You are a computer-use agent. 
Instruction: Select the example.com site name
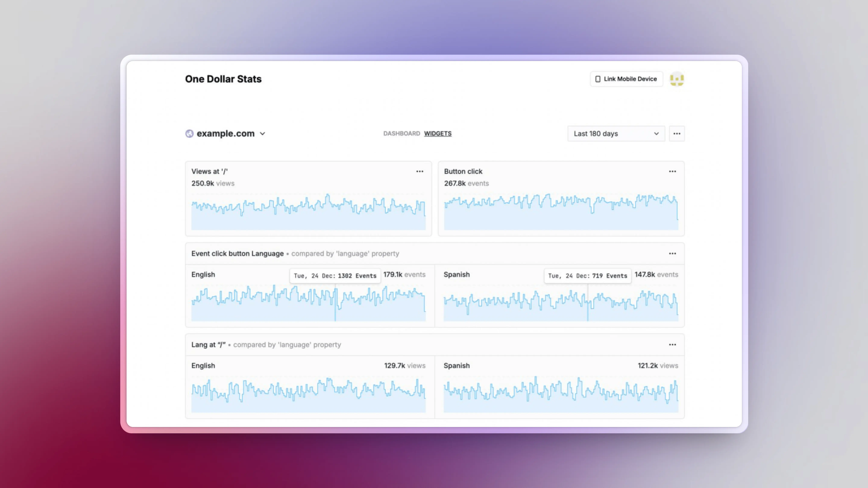(225, 134)
